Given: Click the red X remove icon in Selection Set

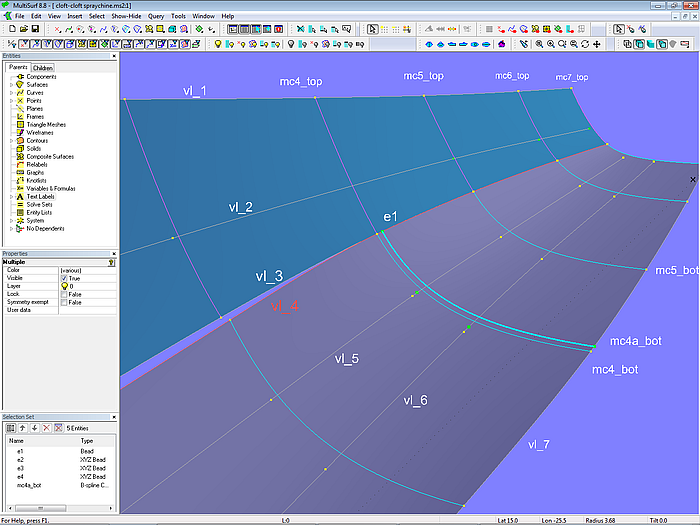Looking at the screenshot, I should pyautogui.click(x=46, y=427).
